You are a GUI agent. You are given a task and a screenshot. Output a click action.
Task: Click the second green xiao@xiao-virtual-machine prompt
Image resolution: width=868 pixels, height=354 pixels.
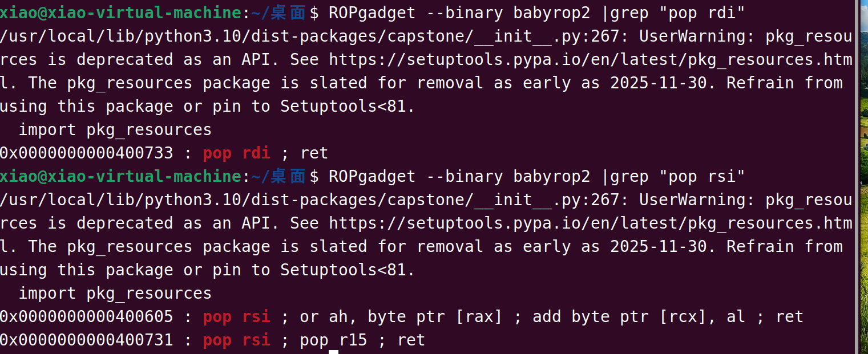point(121,176)
